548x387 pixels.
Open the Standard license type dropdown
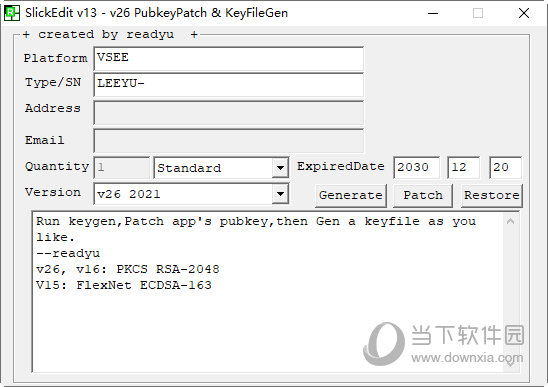point(280,168)
